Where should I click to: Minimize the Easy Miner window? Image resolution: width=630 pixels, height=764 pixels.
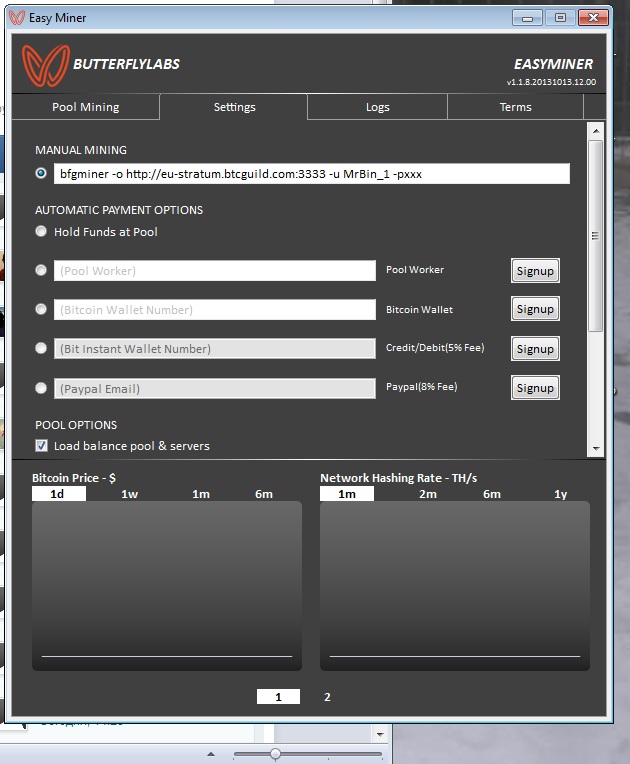(527, 18)
